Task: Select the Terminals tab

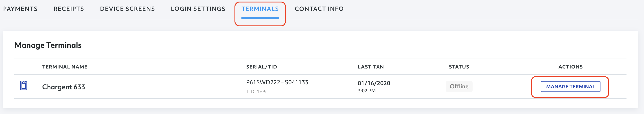Action: click(x=260, y=9)
